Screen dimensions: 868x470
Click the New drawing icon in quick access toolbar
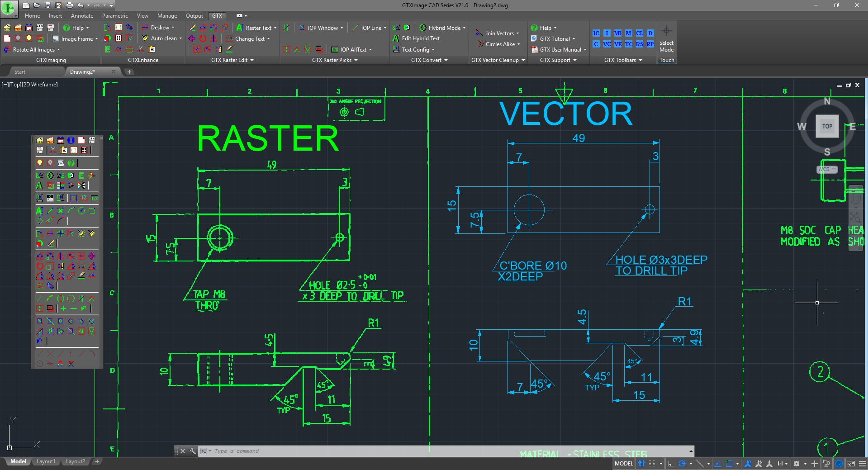point(26,5)
